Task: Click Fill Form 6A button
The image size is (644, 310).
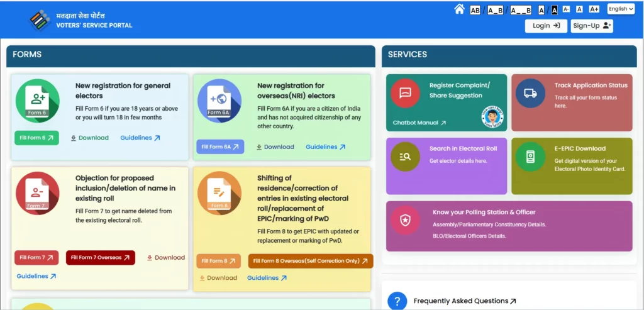Action: tap(220, 147)
